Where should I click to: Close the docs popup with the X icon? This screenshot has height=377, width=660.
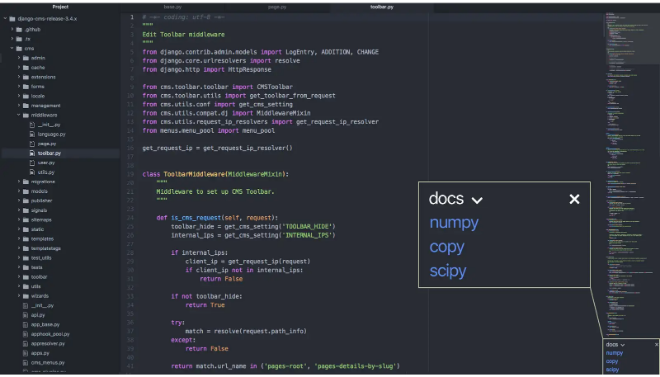574,199
